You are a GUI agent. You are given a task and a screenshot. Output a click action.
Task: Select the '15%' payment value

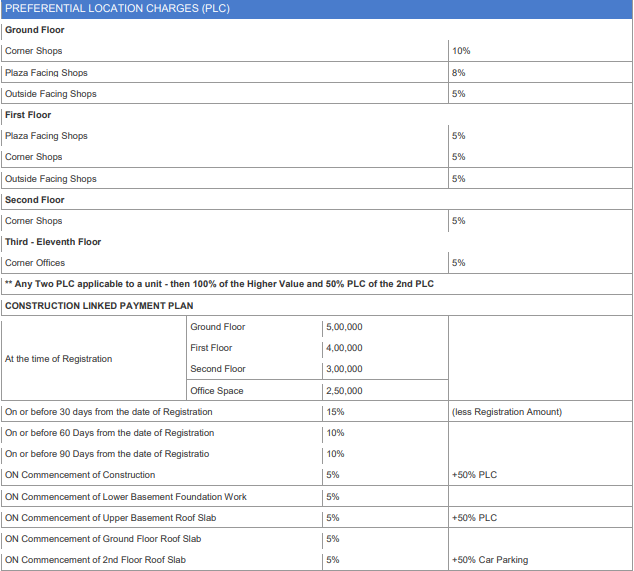335,412
